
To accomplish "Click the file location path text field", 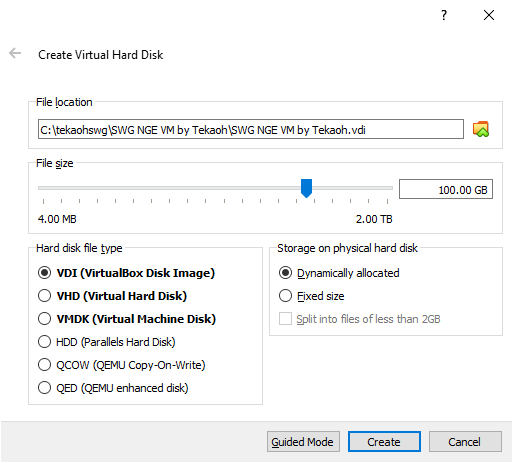I will click(x=251, y=129).
